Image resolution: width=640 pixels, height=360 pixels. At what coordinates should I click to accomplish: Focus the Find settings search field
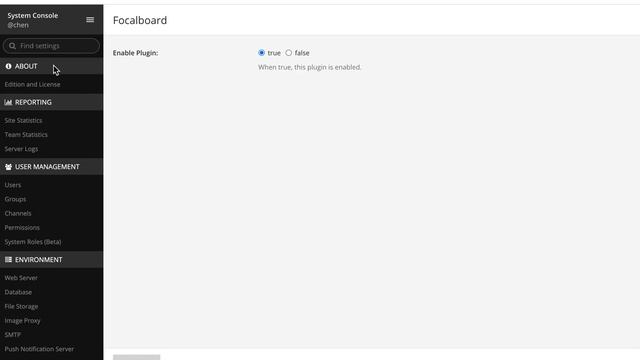click(x=51, y=46)
